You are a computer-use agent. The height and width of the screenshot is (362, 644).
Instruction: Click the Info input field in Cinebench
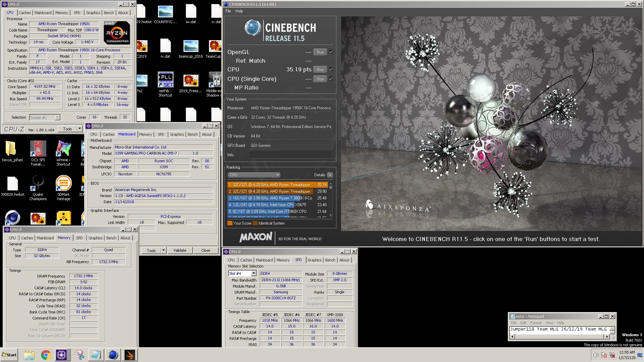290,155
